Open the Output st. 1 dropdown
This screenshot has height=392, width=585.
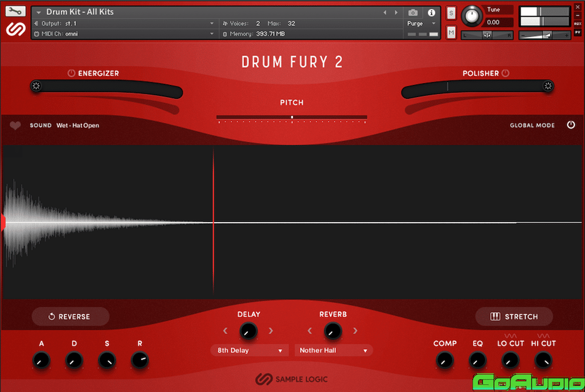point(124,23)
